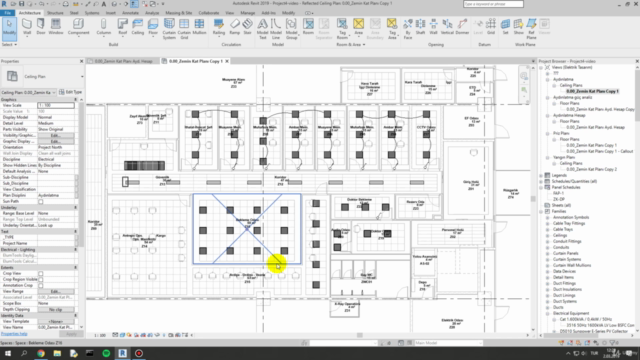Select the Dormer opening tool
This screenshot has height=360, width=640.
462,27
